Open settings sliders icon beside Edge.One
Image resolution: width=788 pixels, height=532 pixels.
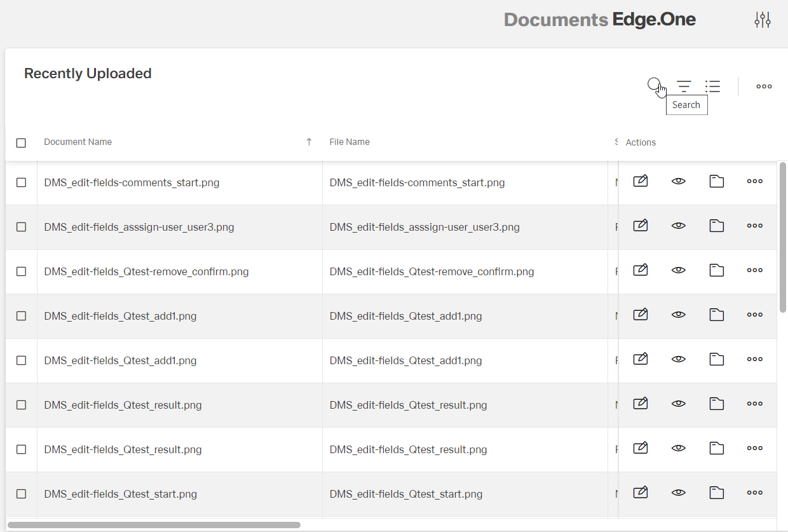(x=762, y=20)
